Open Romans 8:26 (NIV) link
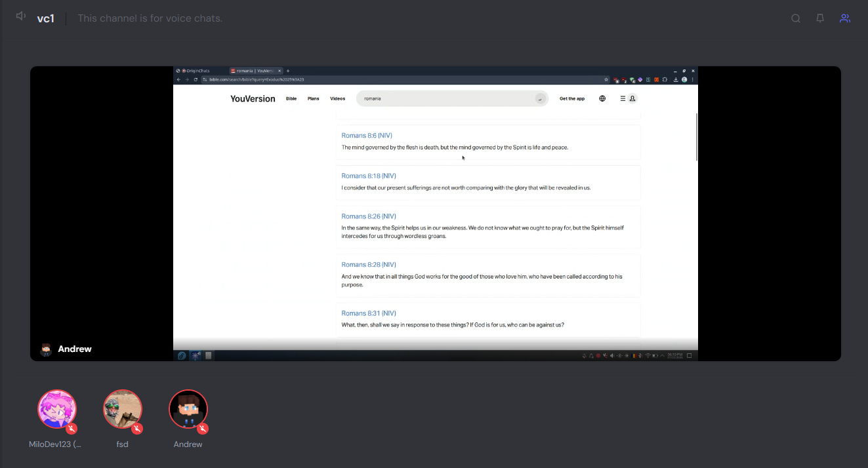Screen dimensions: 868x468 click(x=369, y=216)
